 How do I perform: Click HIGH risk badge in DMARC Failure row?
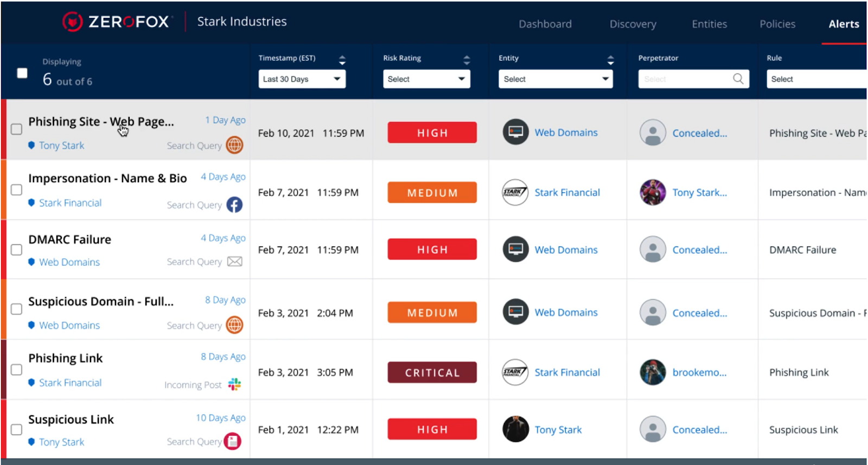(x=432, y=249)
